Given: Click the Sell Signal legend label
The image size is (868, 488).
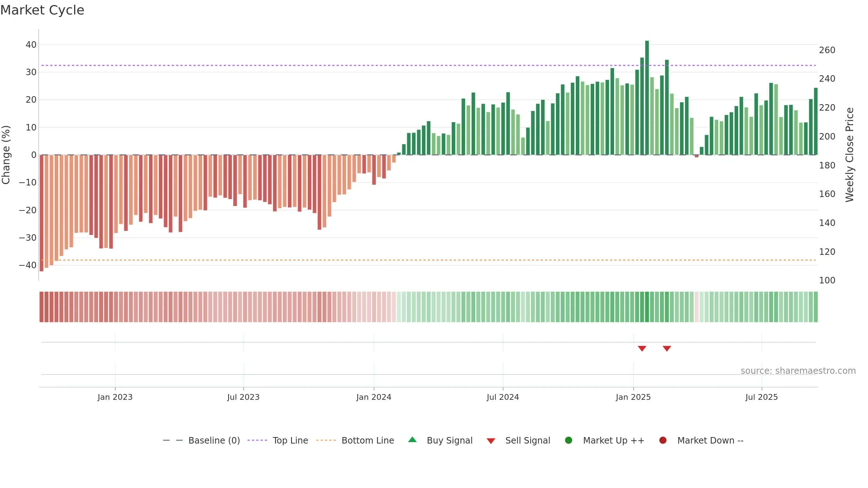Looking at the screenshot, I should pyautogui.click(x=528, y=440).
